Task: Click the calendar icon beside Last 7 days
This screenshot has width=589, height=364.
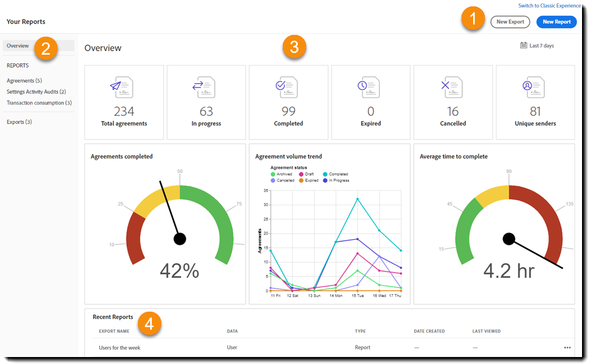Action: coord(524,45)
